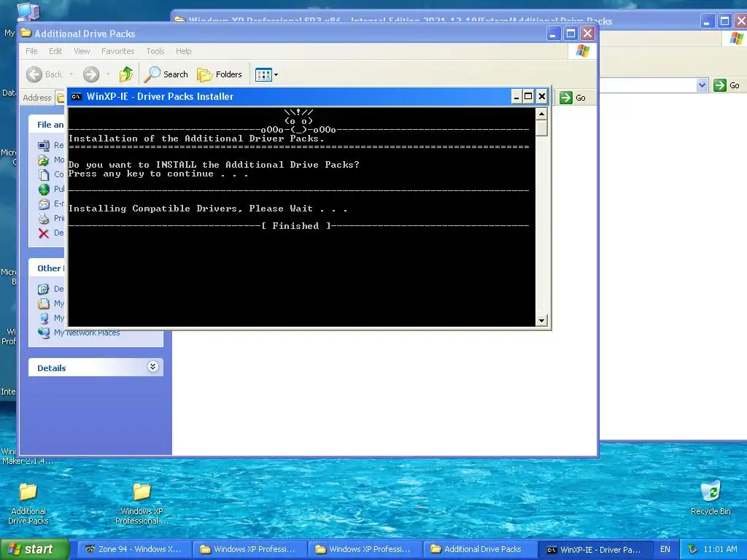Click the Views icon in toolbar
The height and width of the screenshot is (560, 747).
click(263, 74)
